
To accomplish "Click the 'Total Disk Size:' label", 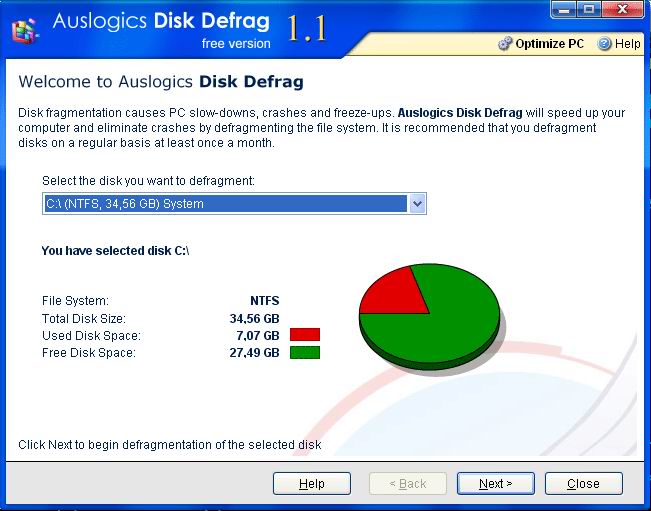I will coord(84,319).
